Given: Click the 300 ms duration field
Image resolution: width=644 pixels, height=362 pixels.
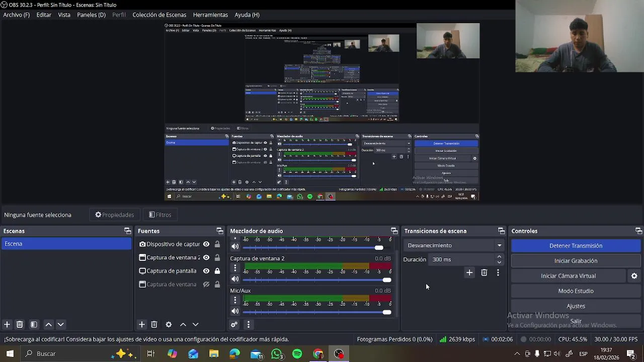Looking at the screenshot, I should [x=462, y=259].
